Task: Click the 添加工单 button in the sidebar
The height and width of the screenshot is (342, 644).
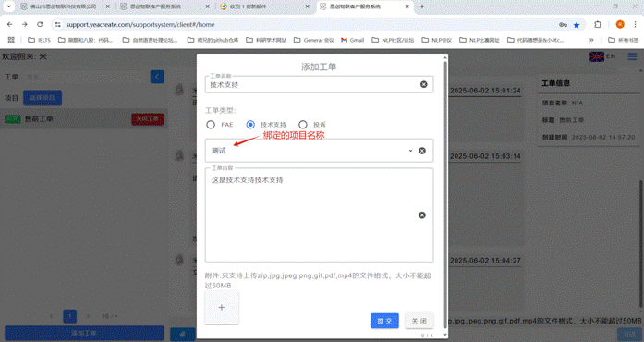Action: [84, 333]
